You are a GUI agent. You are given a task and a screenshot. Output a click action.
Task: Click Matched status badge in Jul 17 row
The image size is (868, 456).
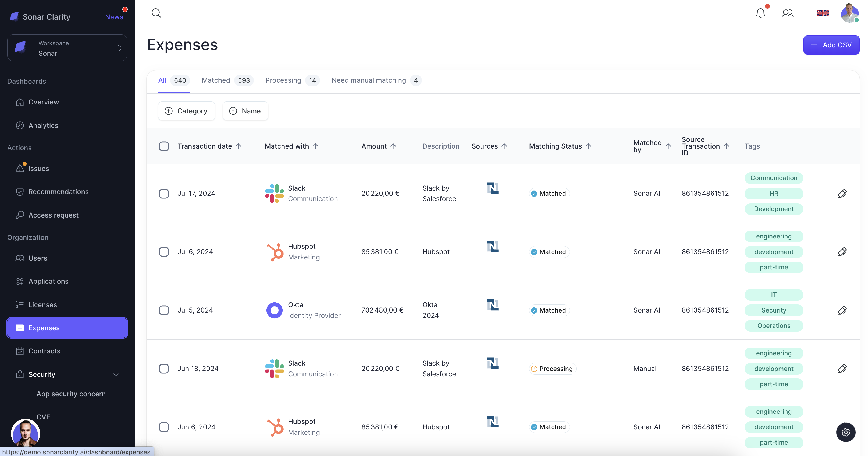point(549,194)
